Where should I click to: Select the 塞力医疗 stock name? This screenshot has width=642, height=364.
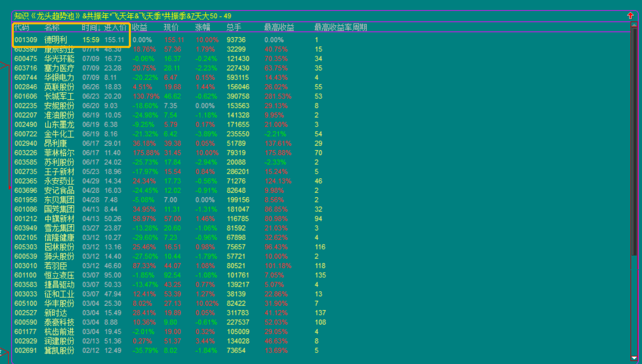(59, 68)
